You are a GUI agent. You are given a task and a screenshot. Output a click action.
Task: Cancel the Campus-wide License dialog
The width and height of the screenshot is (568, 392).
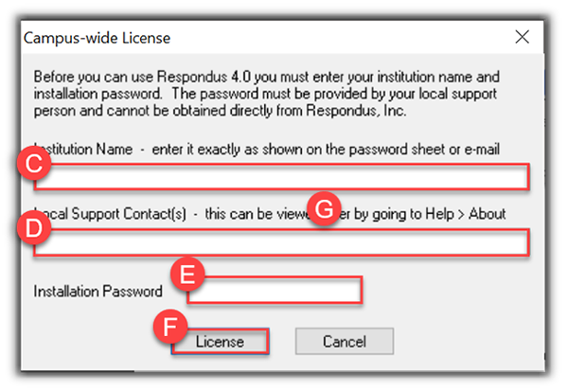[330, 342]
